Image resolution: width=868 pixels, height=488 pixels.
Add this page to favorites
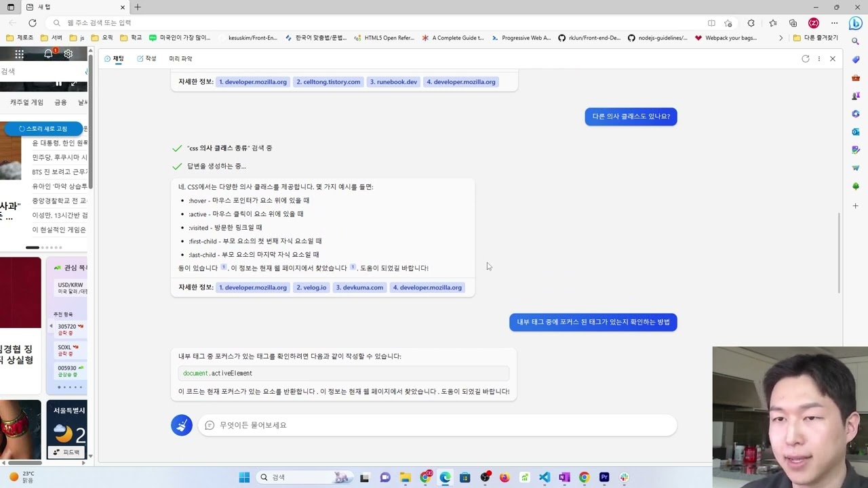click(x=728, y=23)
